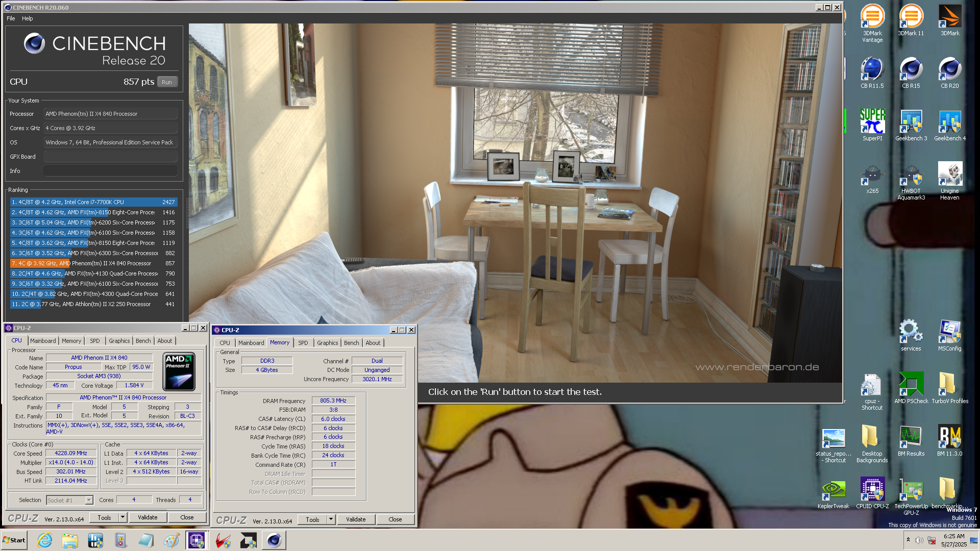Screen dimensions: 980x551
Task: Launch Unigine Heaven shortcut
Action: coord(950,181)
